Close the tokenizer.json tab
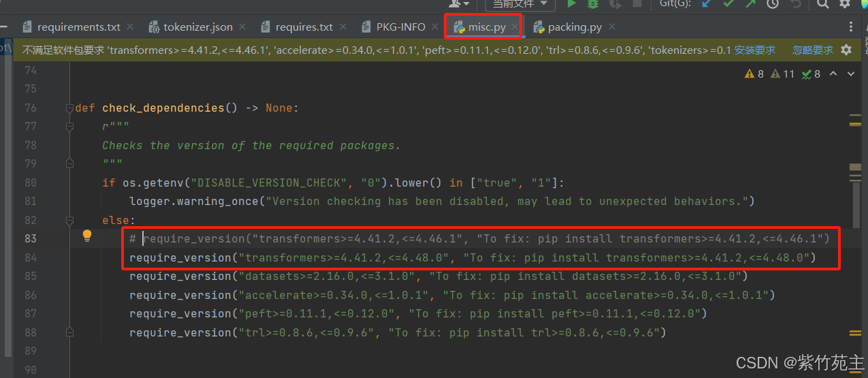868x378 pixels. [243, 27]
